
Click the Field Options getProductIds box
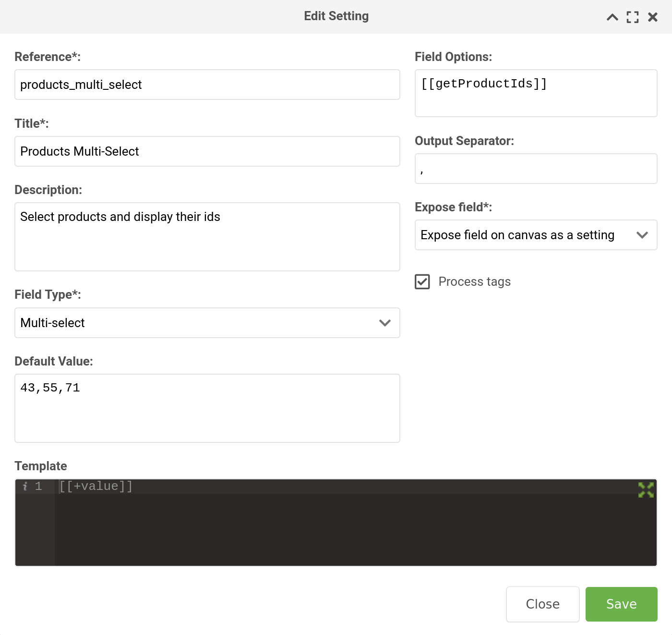(x=536, y=93)
